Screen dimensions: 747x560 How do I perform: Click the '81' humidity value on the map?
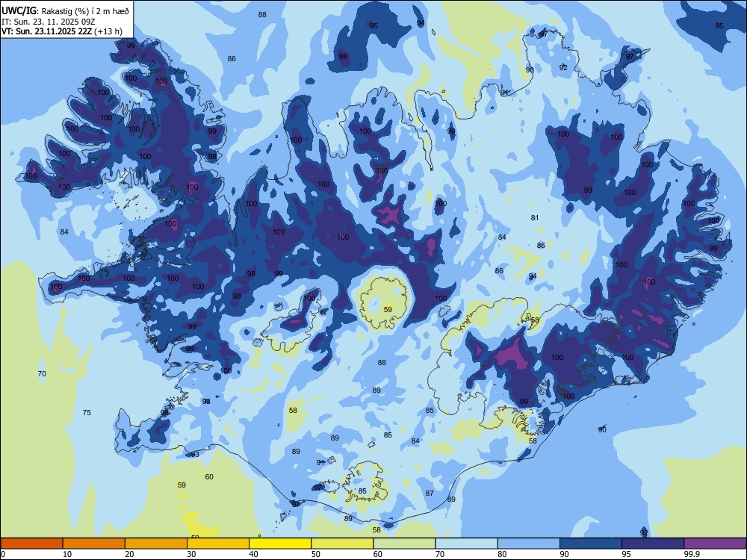pyautogui.click(x=535, y=217)
